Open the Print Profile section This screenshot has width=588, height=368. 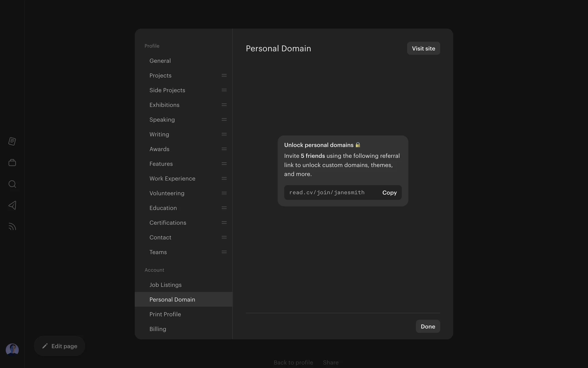click(165, 314)
